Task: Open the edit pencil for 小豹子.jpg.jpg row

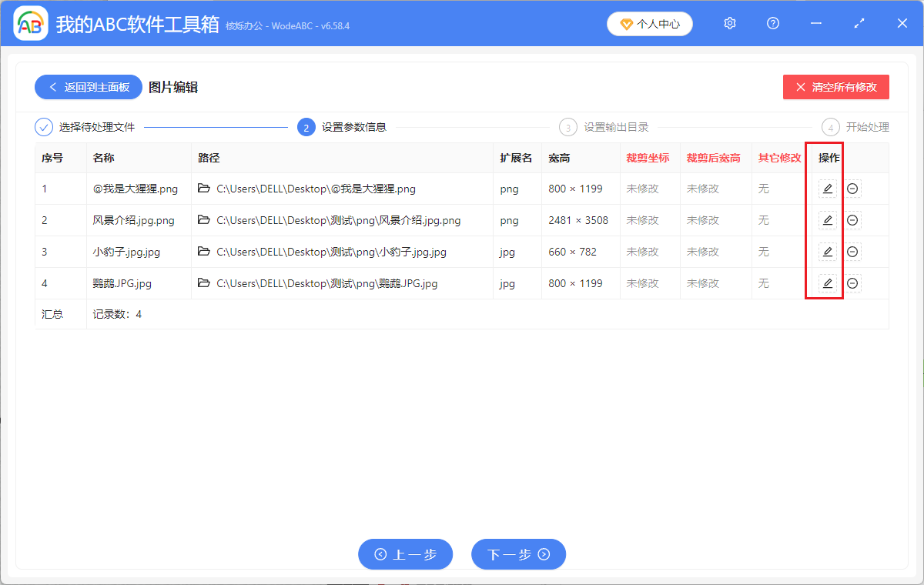Action: (x=827, y=251)
